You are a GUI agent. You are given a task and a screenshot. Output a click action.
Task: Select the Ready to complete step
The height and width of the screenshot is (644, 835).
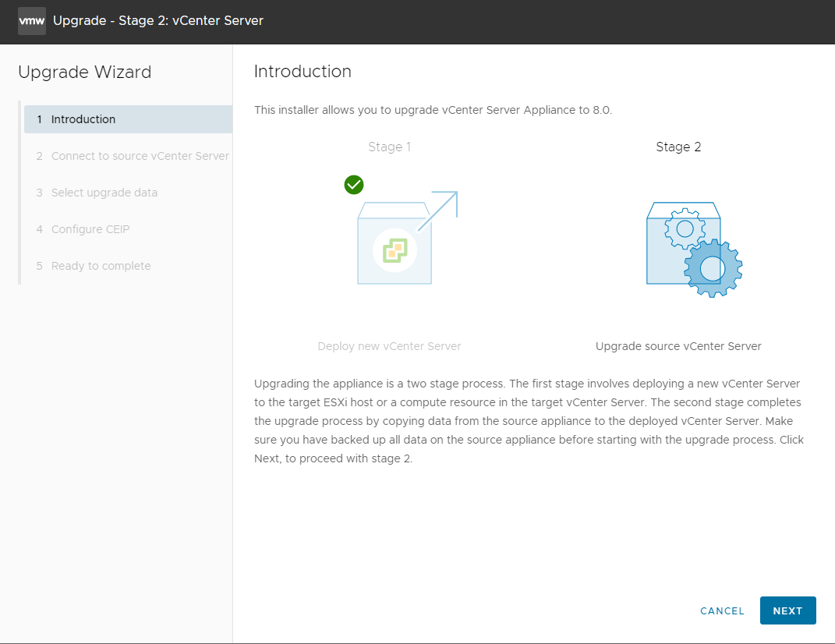129,266
